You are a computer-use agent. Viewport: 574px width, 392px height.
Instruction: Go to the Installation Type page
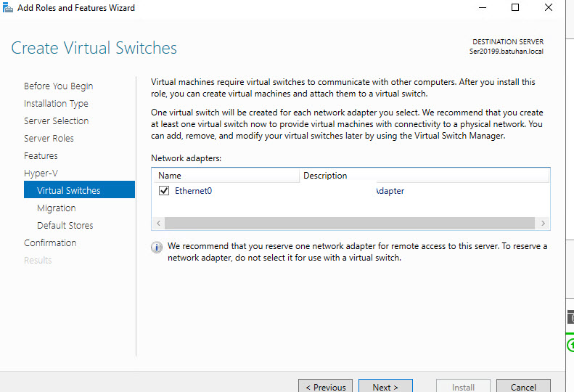[x=56, y=103]
